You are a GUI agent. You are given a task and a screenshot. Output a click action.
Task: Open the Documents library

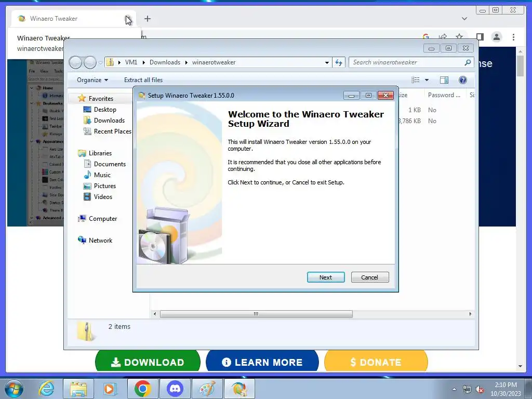[x=110, y=164]
